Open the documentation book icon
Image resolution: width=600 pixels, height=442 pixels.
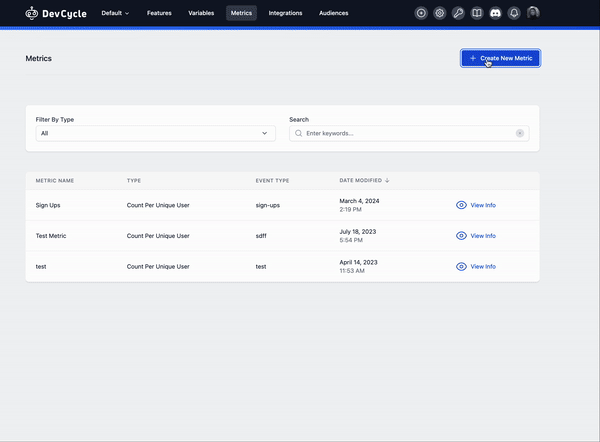click(x=477, y=13)
